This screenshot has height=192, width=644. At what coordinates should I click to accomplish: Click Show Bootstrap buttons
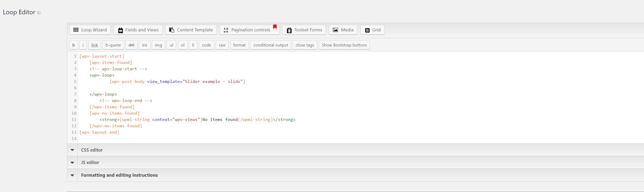[x=344, y=45]
